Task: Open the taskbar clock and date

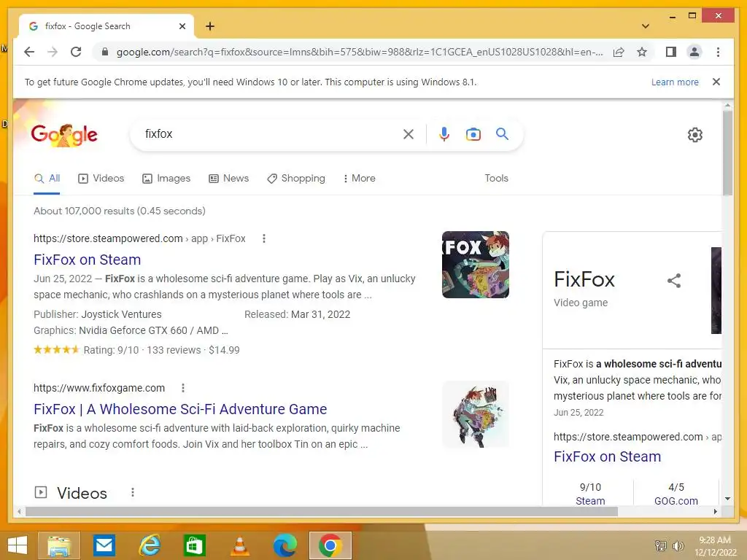Action: pos(715,546)
